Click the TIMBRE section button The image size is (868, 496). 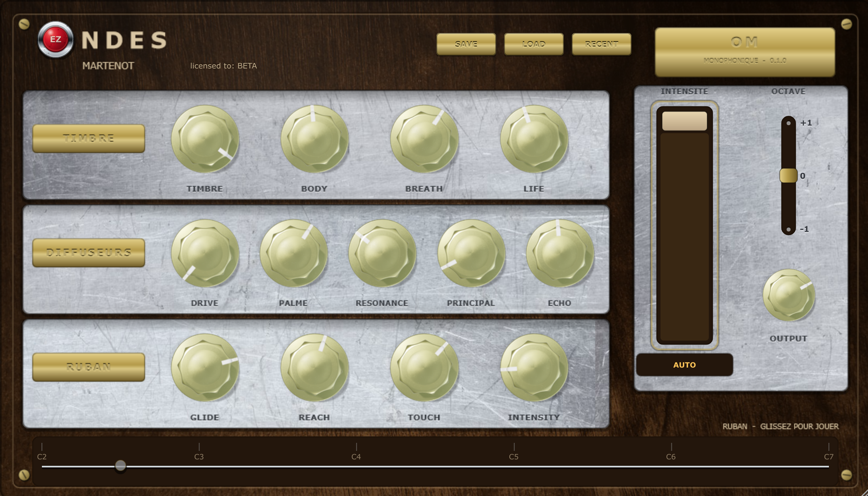coord(89,138)
